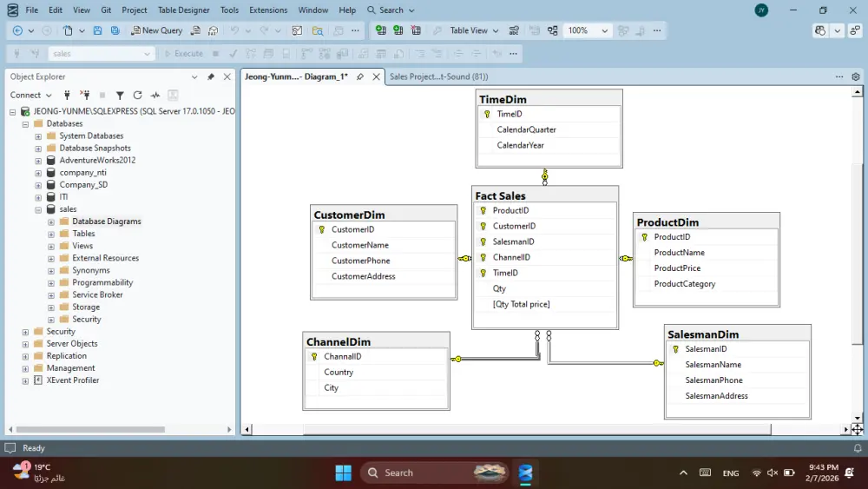
Task: Close the Diagram_1 tab
Action: click(377, 76)
